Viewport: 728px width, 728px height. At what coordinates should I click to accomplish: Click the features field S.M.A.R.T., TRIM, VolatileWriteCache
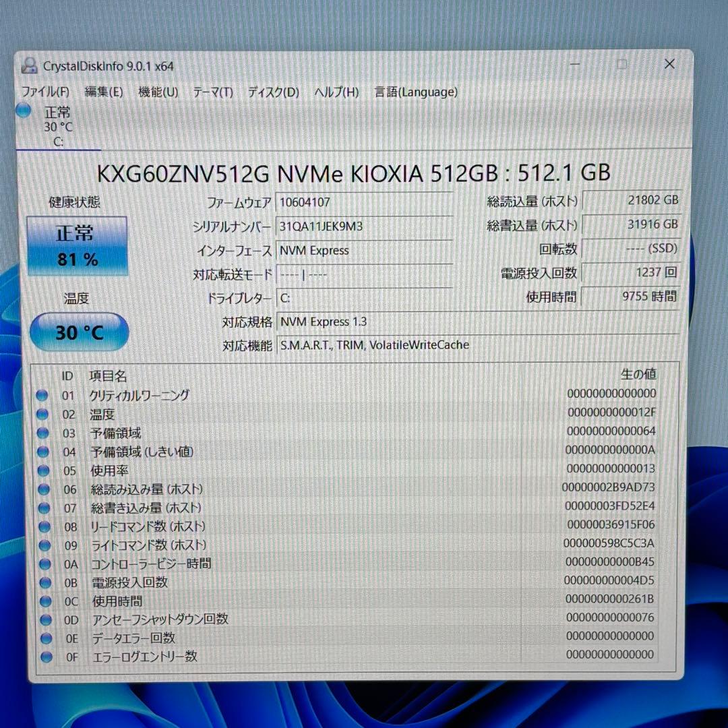pyautogui.click(x=478, y=345)
